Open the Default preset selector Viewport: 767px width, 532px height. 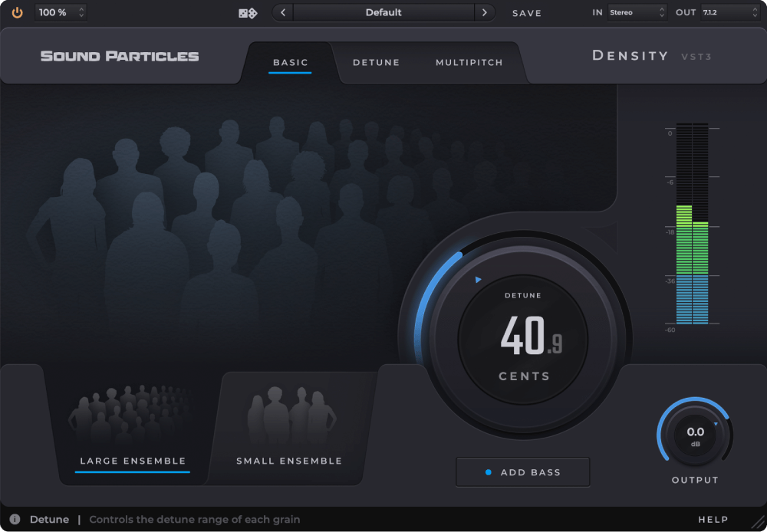point(383,12)
